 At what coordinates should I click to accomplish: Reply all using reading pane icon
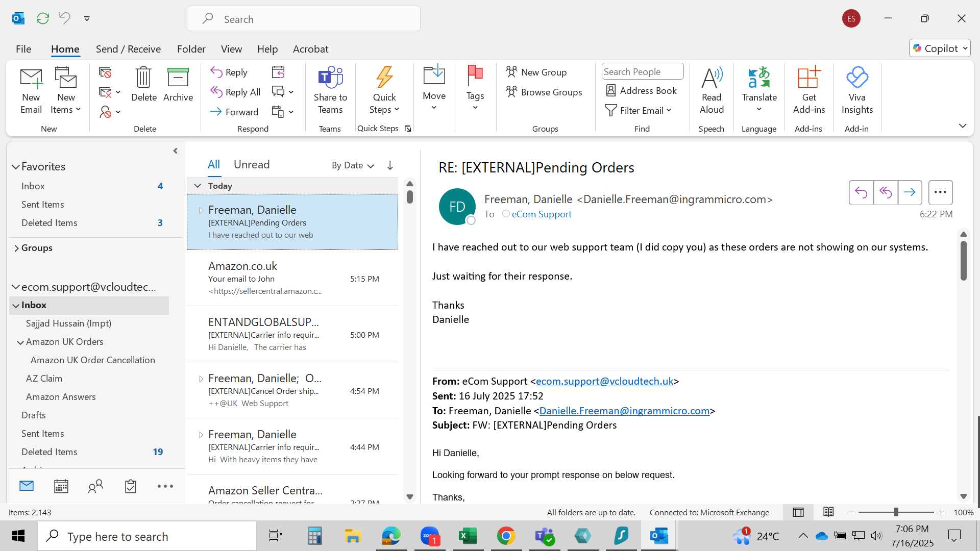click(x=886, y=192)
